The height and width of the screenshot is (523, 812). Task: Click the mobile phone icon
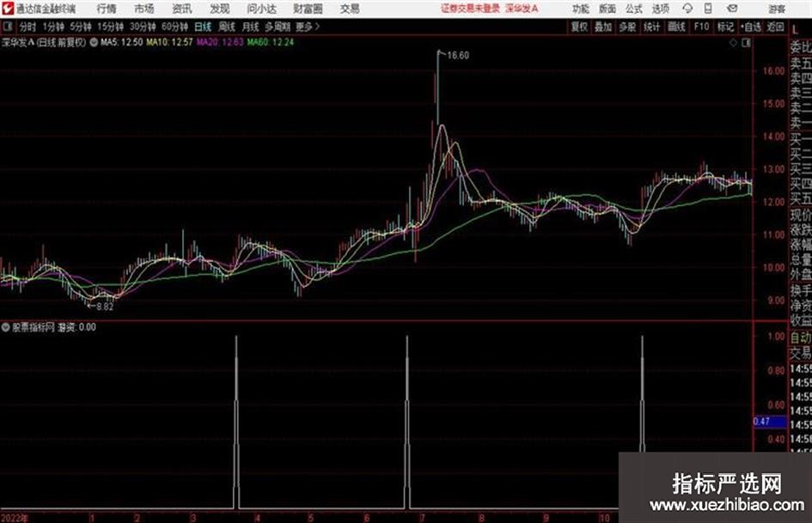708,9
